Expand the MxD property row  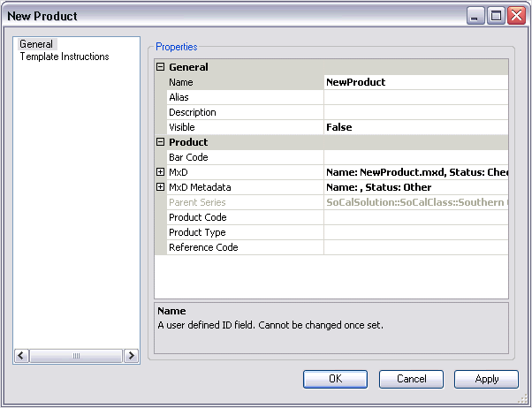pyautogui.click(x=161, y=172)
